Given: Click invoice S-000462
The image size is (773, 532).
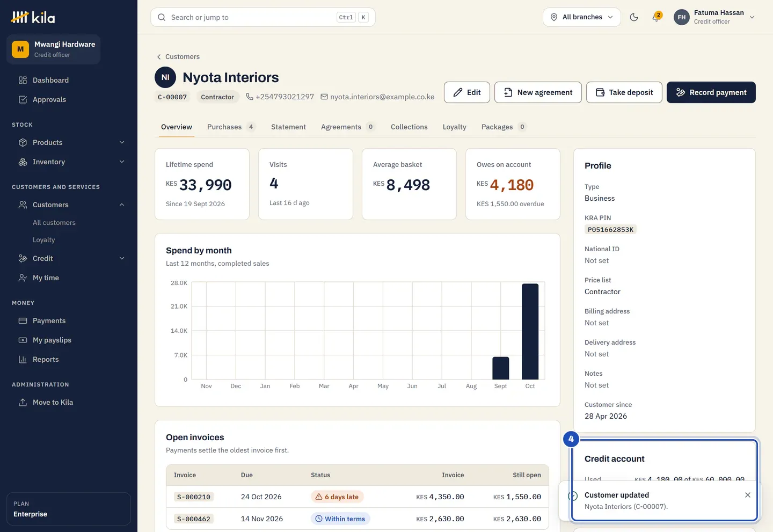Looking at the screenshot, I should pos(194,519).
